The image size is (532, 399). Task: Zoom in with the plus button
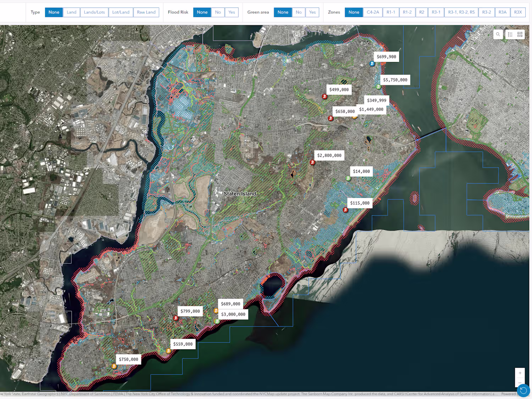pos(520,373)
